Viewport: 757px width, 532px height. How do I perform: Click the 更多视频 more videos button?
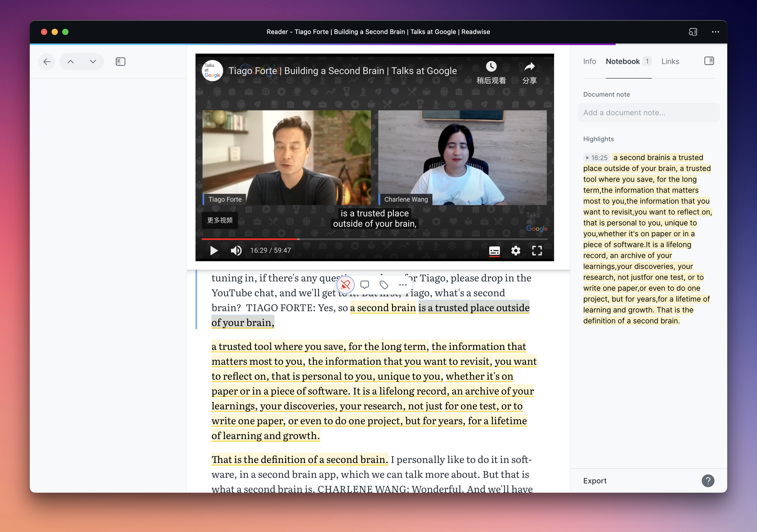coord(220,220)
